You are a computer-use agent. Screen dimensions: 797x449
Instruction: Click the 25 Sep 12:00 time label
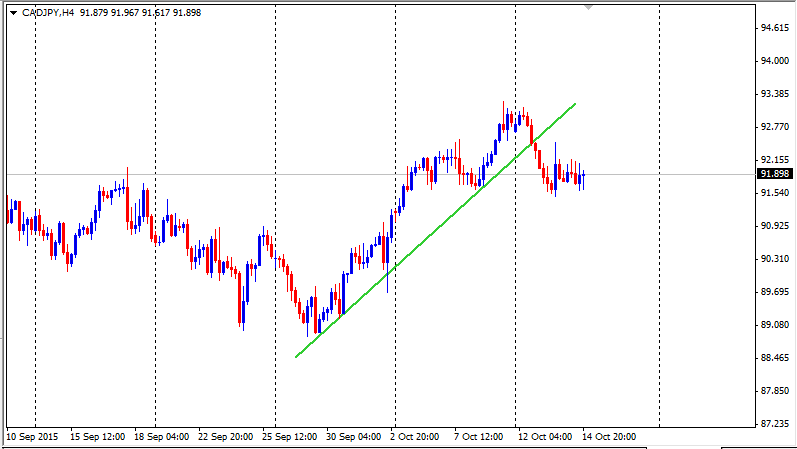click(x=290, y=437)
